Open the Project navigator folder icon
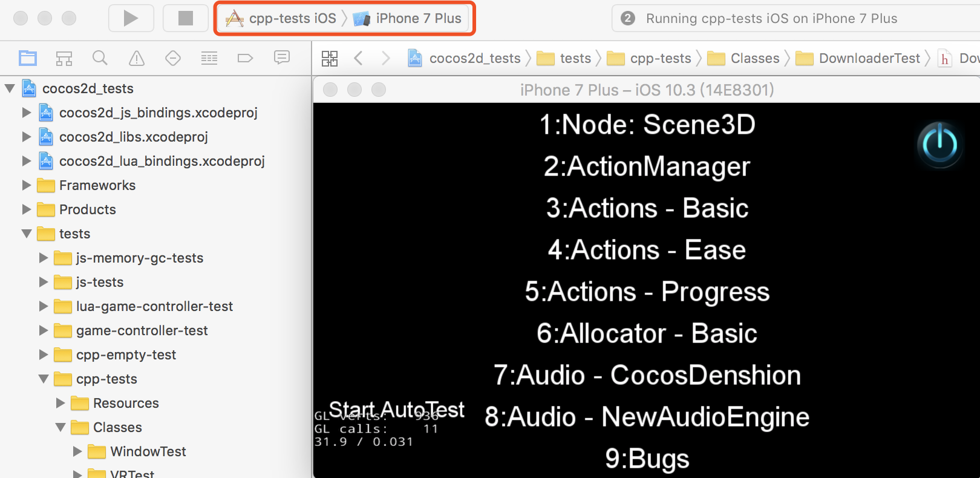980x478 pixels. click(x=28, y=58)
